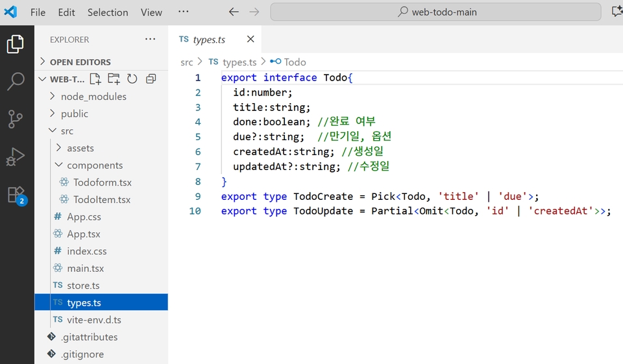Open store.ts in the explorer
This screenshot has height=364, width=623.
(83, 285)
